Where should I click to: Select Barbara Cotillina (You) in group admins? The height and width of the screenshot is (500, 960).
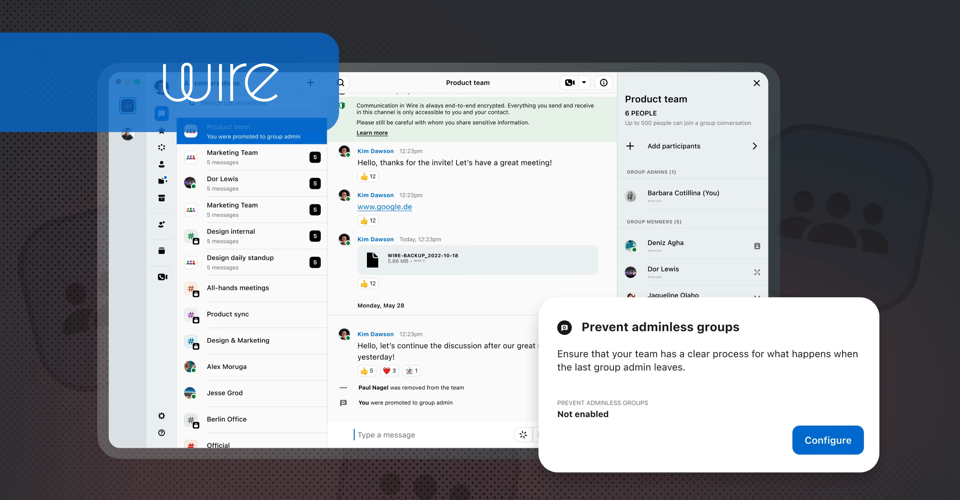pyautogui.click(x=692, y=196)
